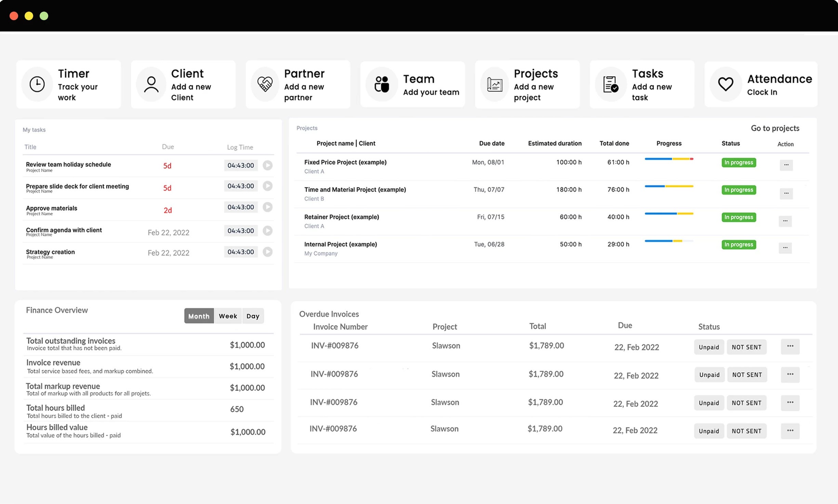Image resolution: width=838 pixels, height=504 pixels.
Task: Click Add a new project label
Action: [x=534, y=92]
